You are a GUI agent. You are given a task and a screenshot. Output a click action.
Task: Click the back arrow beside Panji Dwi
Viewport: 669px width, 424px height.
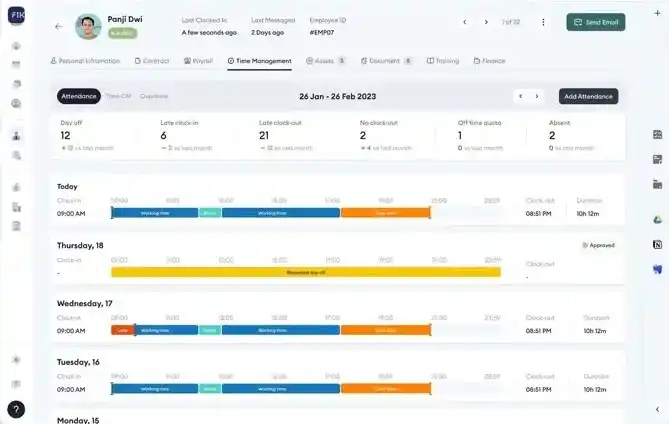point(58,26)
